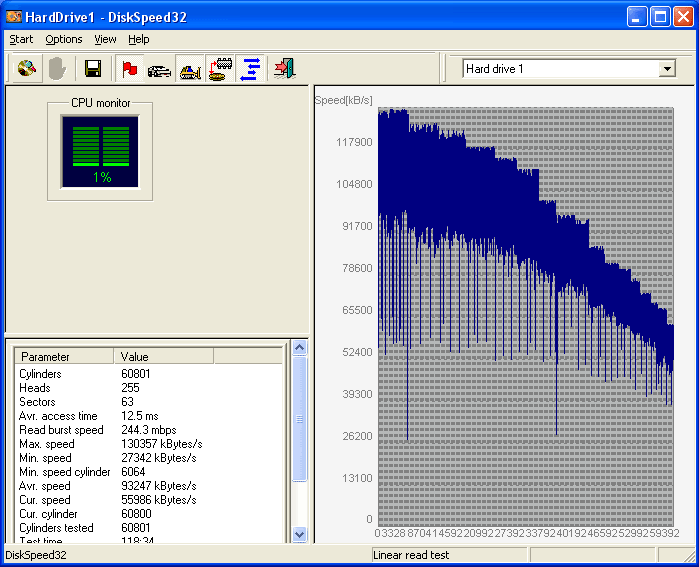Viewport: 699px width, 567px height.
Task: Click the CPU monitor gauge display
Action: coord(102,150)
